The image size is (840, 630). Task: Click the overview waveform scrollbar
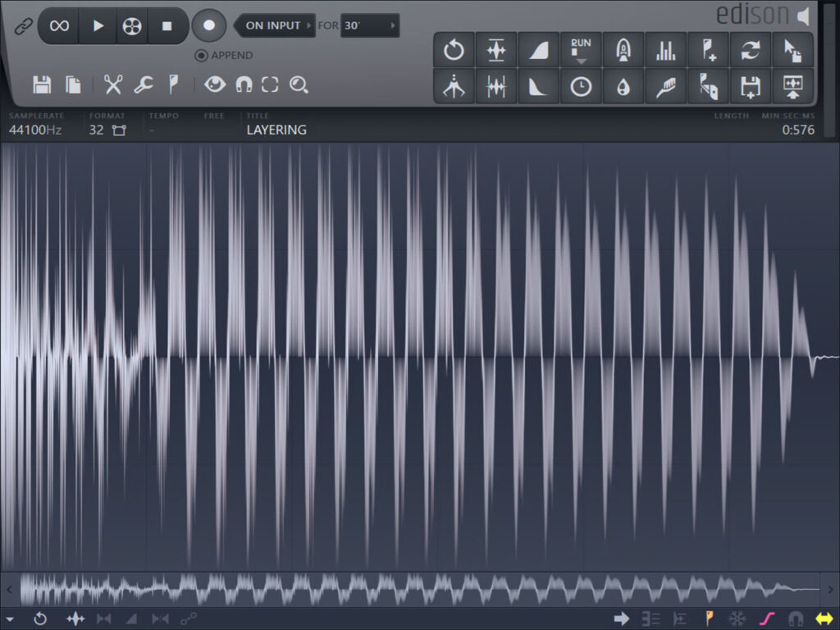[x=419, y=589]
